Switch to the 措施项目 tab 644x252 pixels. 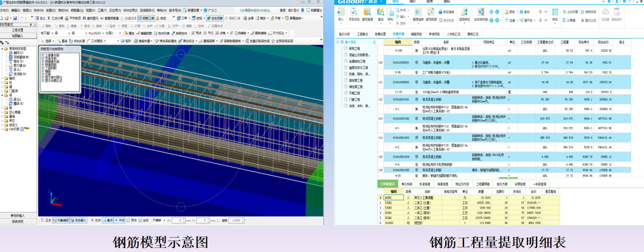(416, 34)
